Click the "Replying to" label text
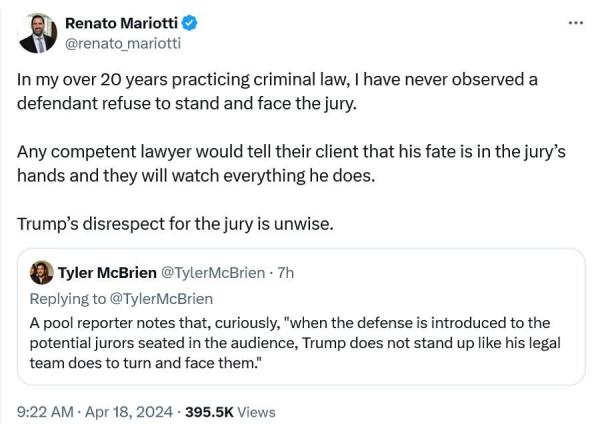 69,298
